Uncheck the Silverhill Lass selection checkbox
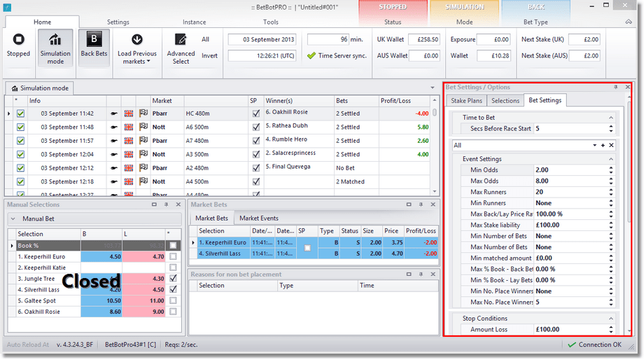The width and height of the screenshot is (644, 360). 173,289
